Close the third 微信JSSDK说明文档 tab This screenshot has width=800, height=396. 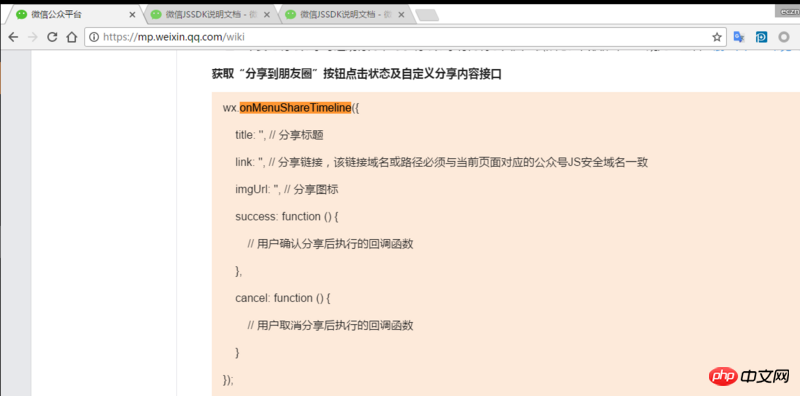[401, 15]
